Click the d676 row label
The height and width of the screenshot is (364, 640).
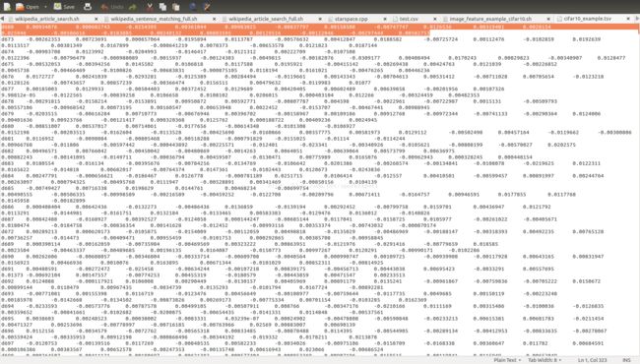pos(7,77)
